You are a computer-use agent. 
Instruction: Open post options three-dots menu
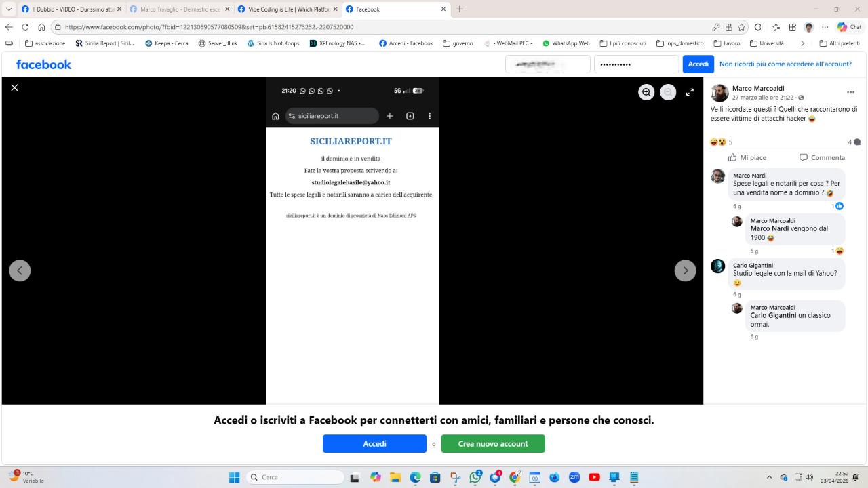(x=850, y=92)
